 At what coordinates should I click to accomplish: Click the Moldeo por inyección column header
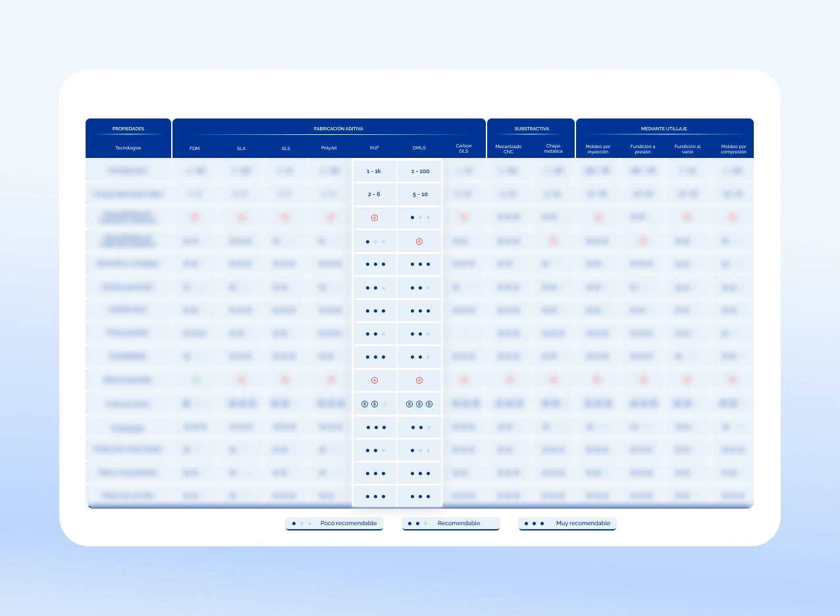pyautogui.click(x=599, y=149)
